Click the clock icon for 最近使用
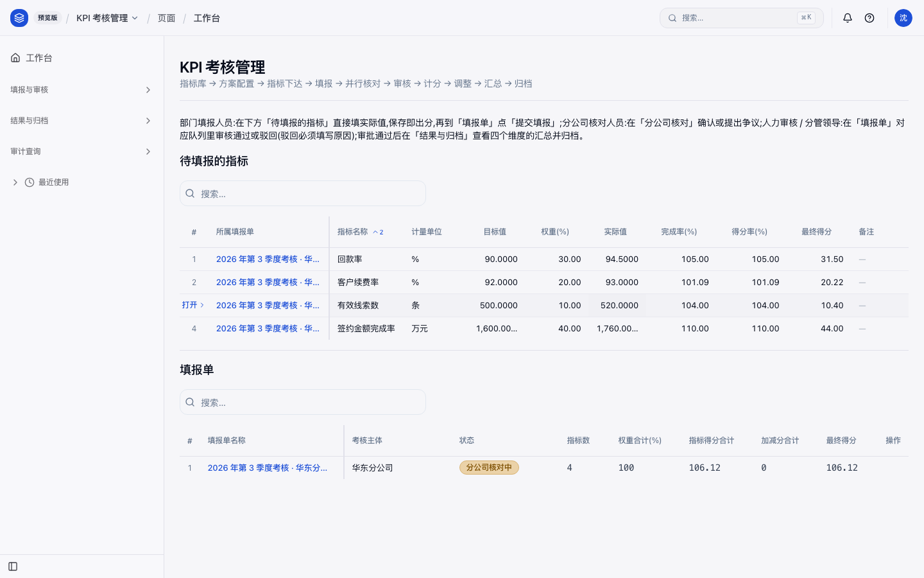This screenshot has height=578, width=924. pos(30,182)
